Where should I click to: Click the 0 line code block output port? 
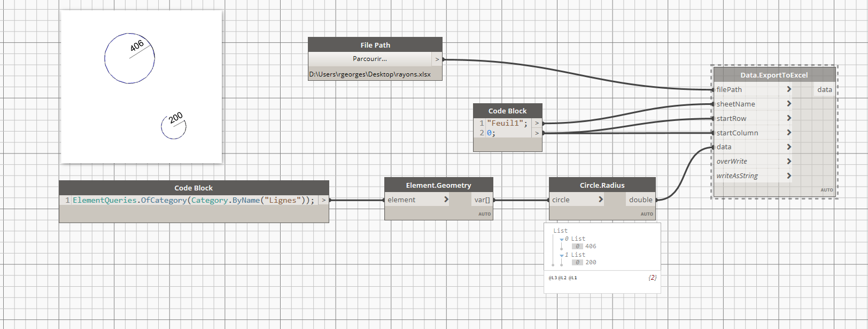point(537,133)
